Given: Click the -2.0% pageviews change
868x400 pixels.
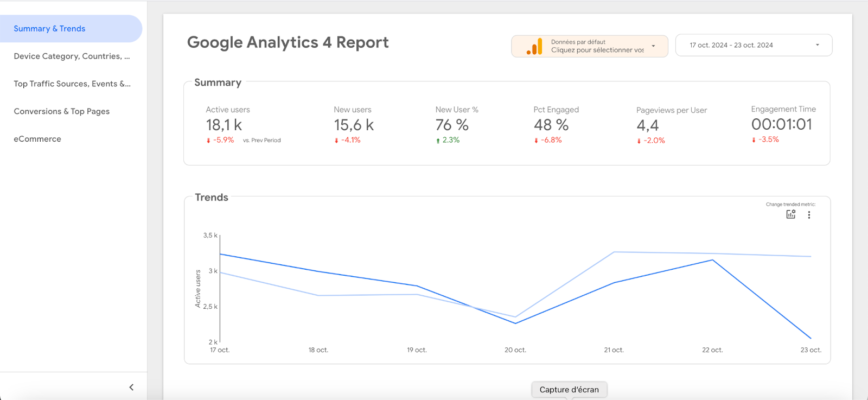Looking at the screenshot, I should pos(651,141).
